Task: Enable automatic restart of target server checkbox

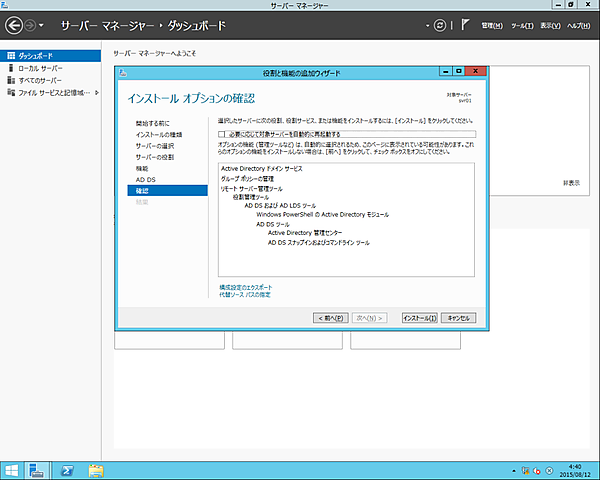Action: [222, 133]
